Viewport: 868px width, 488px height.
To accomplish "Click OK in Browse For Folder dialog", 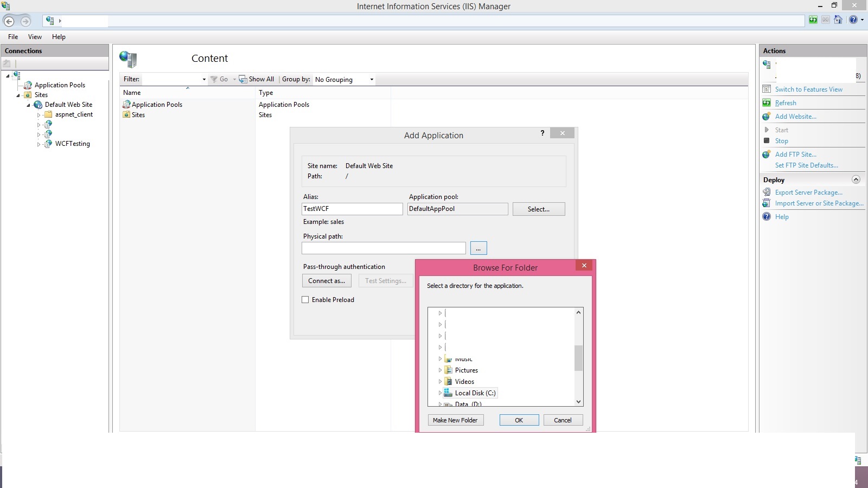I will pos(519,420).
